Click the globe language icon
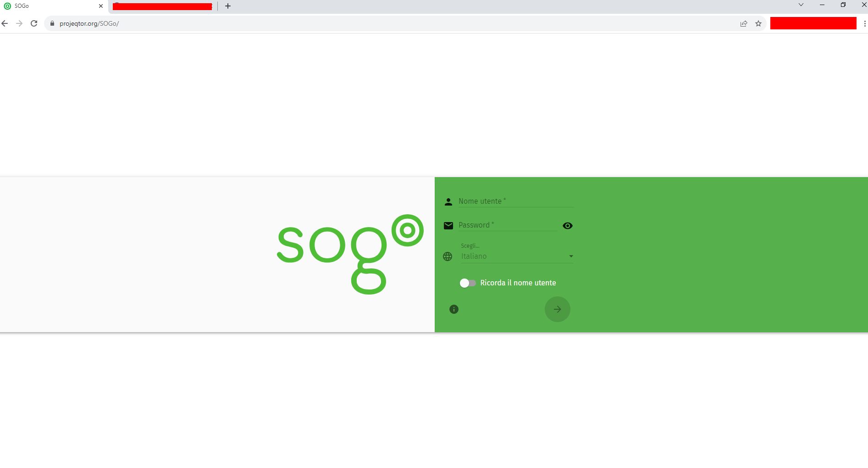Image resolution: width=868 pixels, height=468 pixels. [x=448, y=256]
